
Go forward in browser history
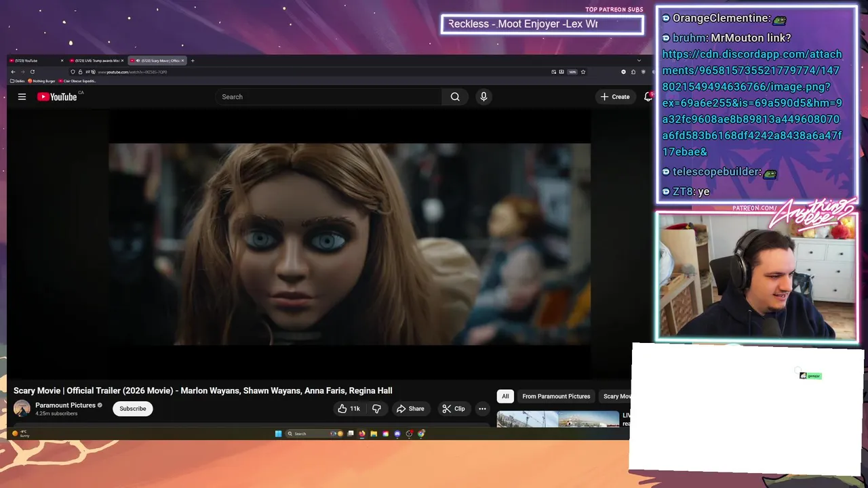[23, 72]
